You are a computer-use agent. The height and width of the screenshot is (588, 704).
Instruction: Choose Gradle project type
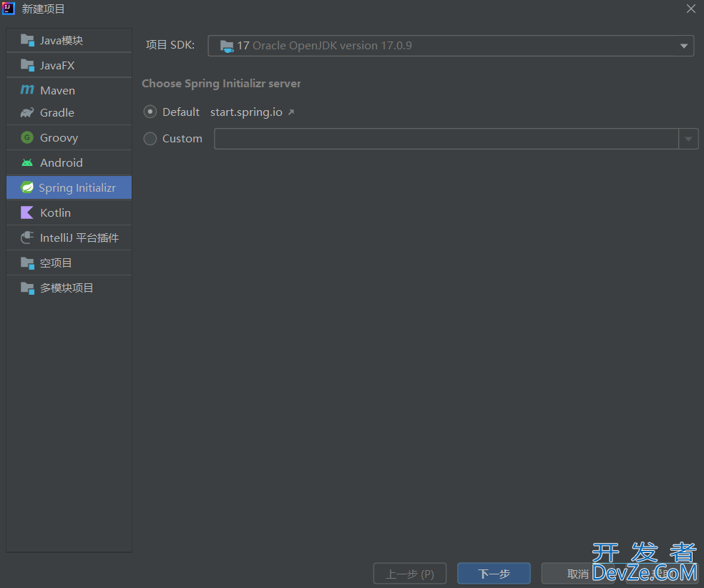pos(69,112)
